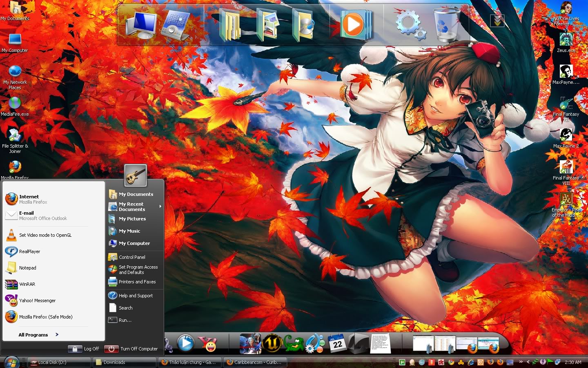Viewport: 588px width, 368px height.
Task: Open My Network Places desktop icon
Action: coord(15,77)
